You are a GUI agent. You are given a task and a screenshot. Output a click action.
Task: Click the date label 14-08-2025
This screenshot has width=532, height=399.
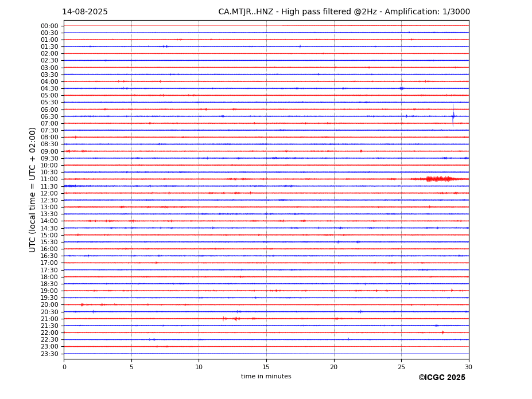click(85, 12)
